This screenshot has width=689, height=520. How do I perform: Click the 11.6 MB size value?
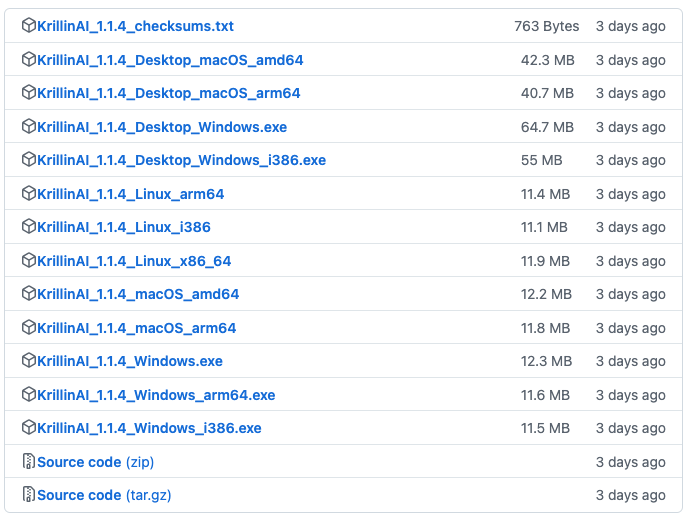(545, 395)
